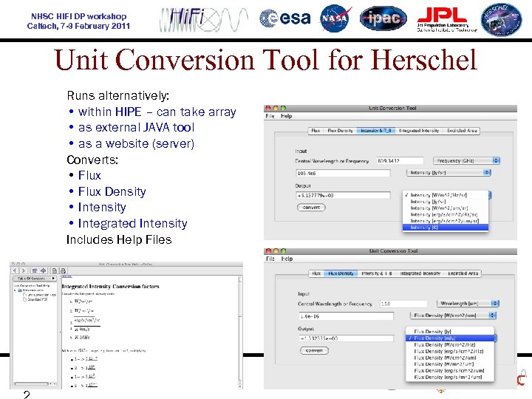Choose Flux Density [erg/s/cm^2/Hz] option
Screen dimensions: 532x399
pyautogui.click(x=450, y=351)
